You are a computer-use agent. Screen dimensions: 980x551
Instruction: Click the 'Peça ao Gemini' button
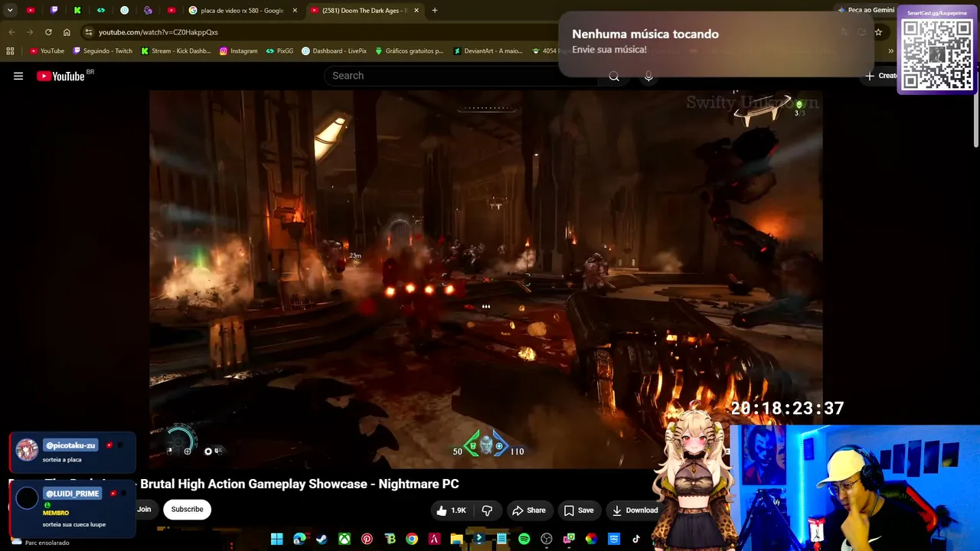tap(866, 11)
